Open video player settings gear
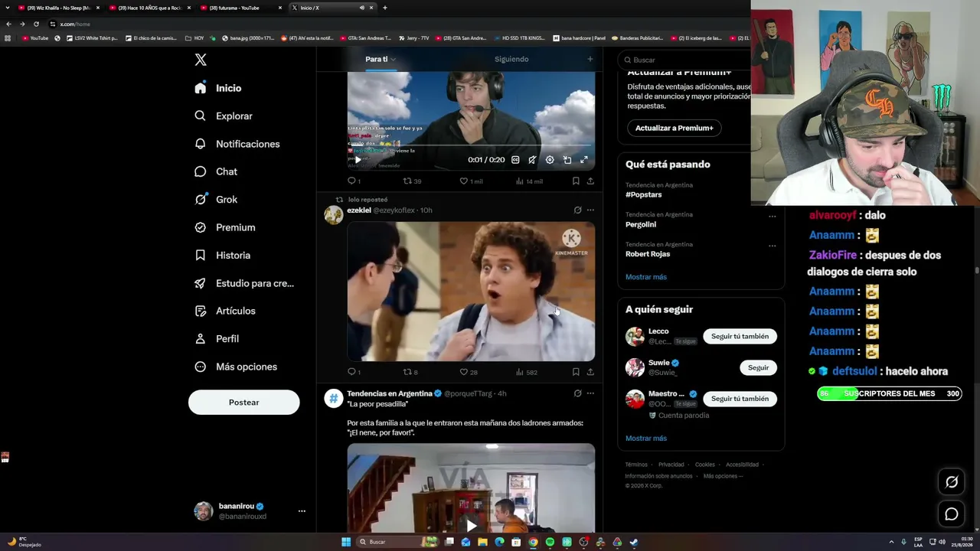Image resolution: width=980 pixels, height=551 pixels. click(x=550, y=160)
